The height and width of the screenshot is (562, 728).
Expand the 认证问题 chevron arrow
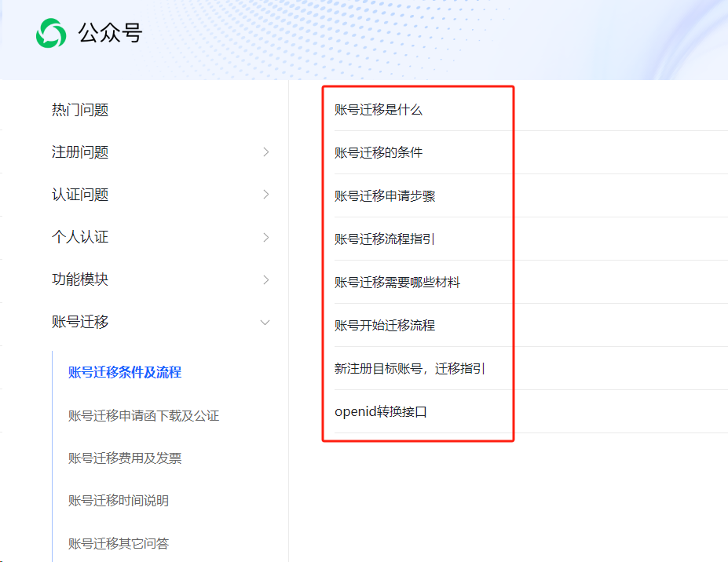(x=266, y=195)
